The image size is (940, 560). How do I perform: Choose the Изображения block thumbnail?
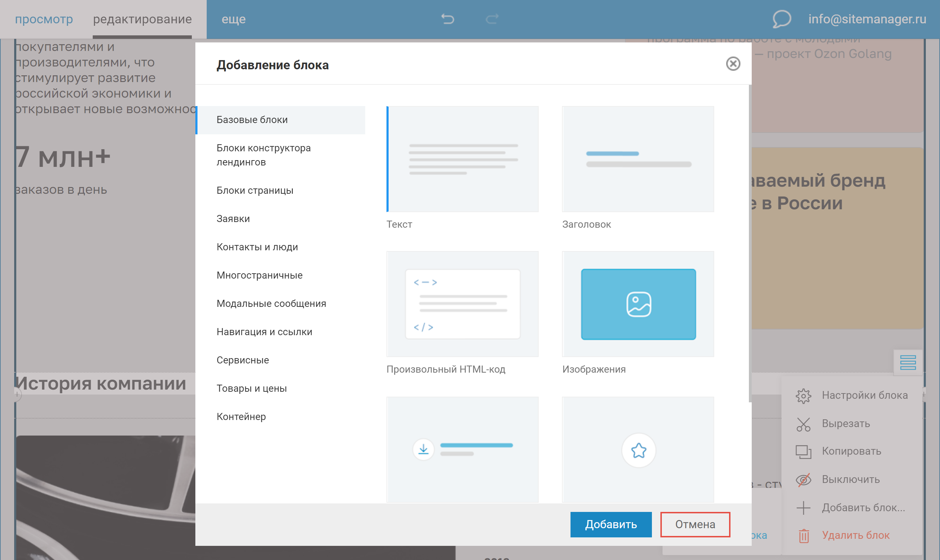click(637, 304)
